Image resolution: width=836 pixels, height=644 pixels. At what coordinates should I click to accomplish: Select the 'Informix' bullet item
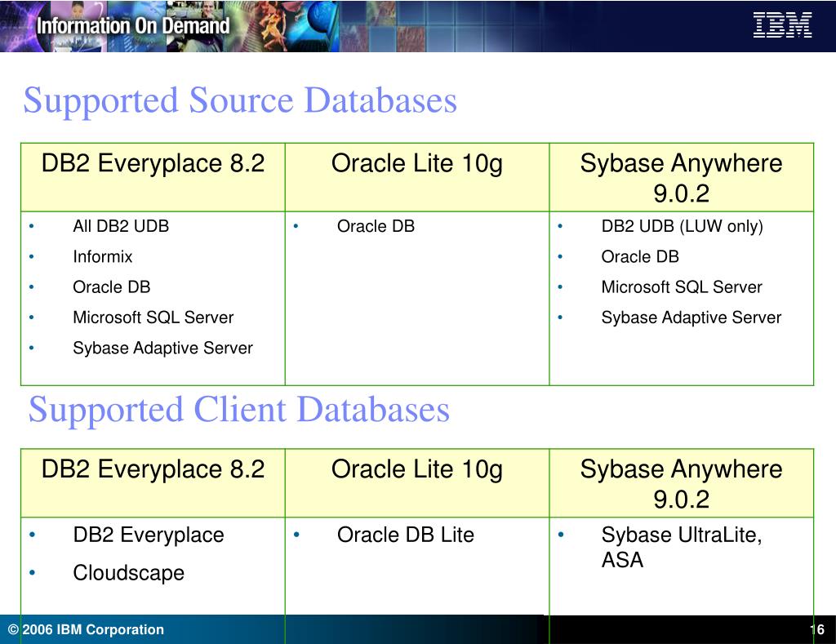tap(102, 256)
